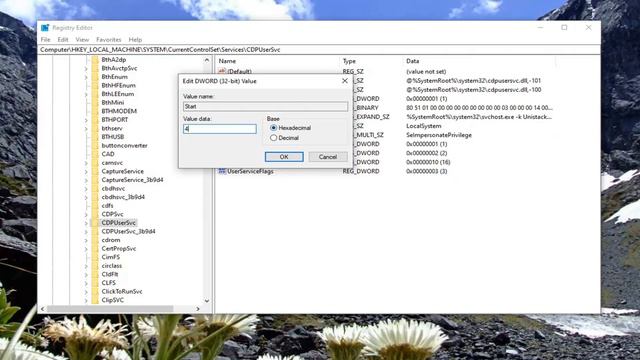Click the (Default) string value icon
The height and width of the screenshot is (360, 640).
pos(222,71)
